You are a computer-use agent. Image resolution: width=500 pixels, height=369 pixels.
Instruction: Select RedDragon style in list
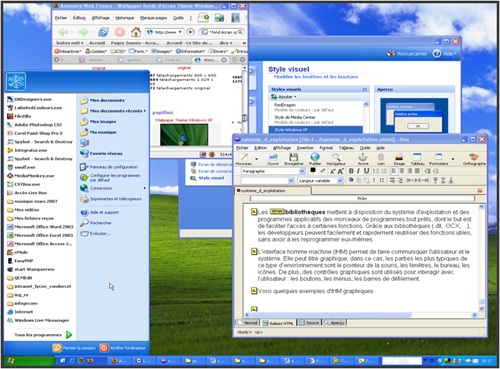(285, 105)
